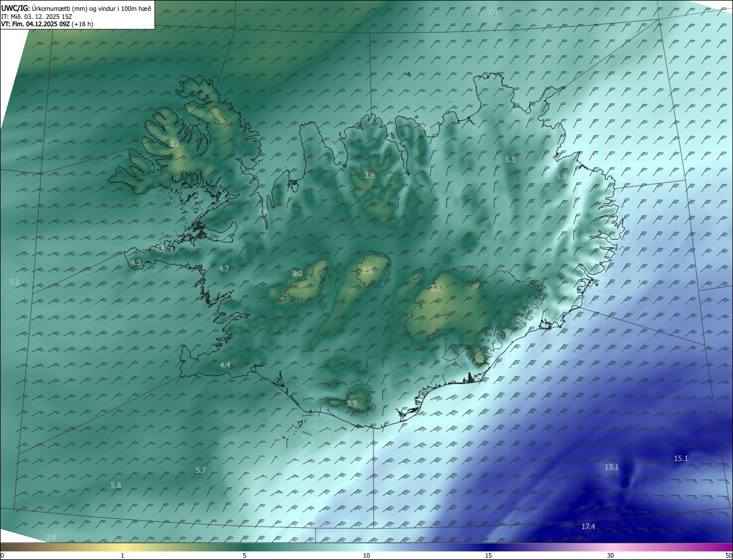The height and width of the screenshot is (560, 733).
Task: Click the 7.4 value label near the fjord
Action: pos(263,212)
